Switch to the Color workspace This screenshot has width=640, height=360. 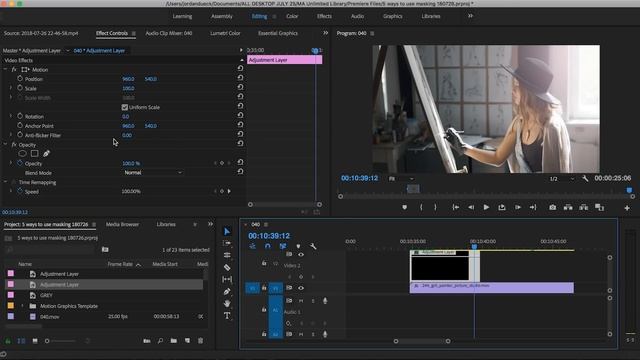(x=292, y=16)
